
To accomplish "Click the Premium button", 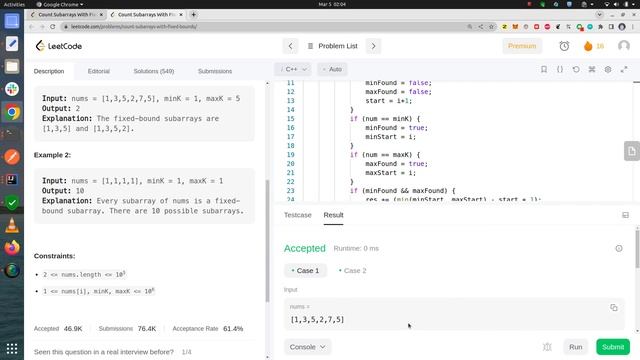I will point(522,46).
